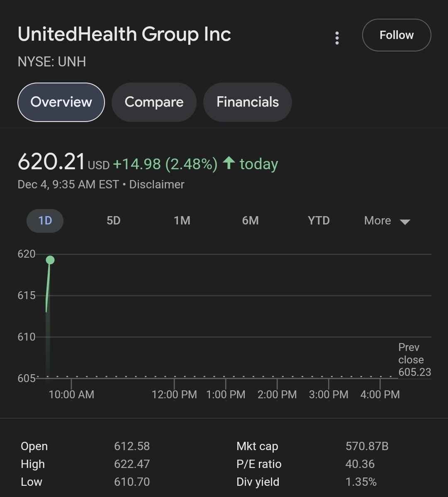Click the Div yield stat label
The image size is (448, 497).
tap(258, 482)
